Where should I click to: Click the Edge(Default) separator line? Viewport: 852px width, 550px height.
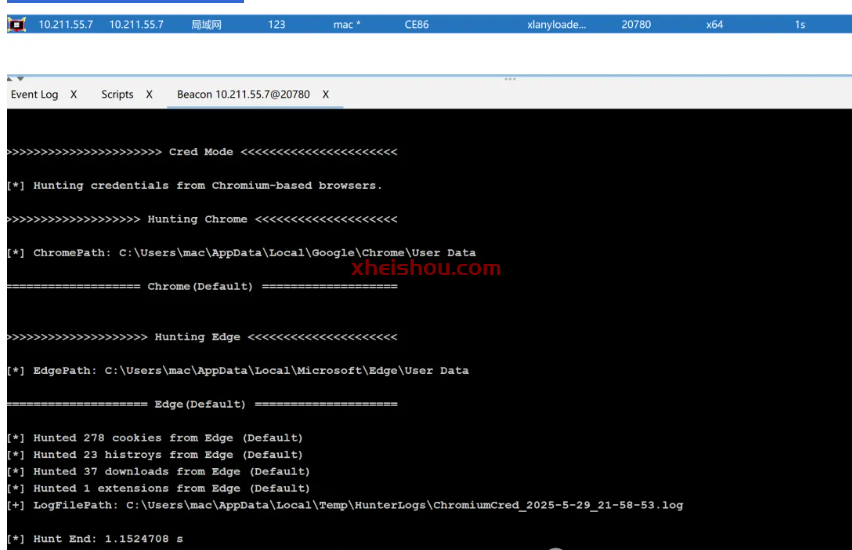(202, 405)
